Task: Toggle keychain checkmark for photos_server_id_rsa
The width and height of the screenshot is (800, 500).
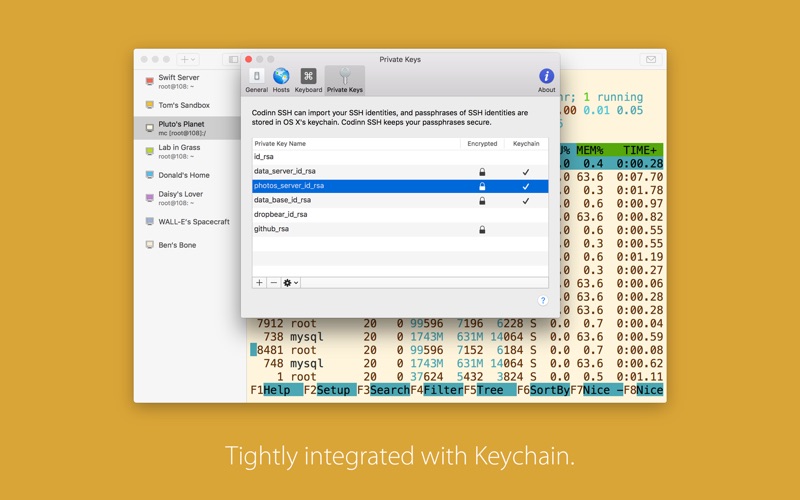Action: click(526, 186)
